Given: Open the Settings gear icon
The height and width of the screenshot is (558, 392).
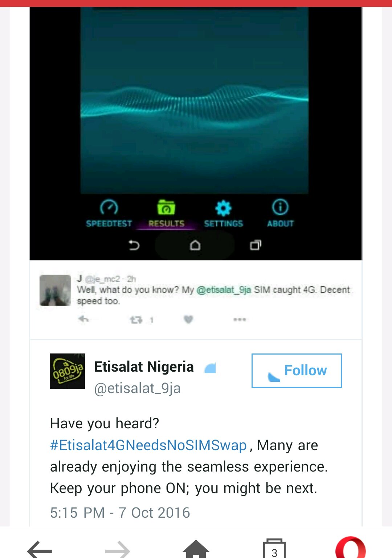Looking at the screenshot, I should click(223, 208).
